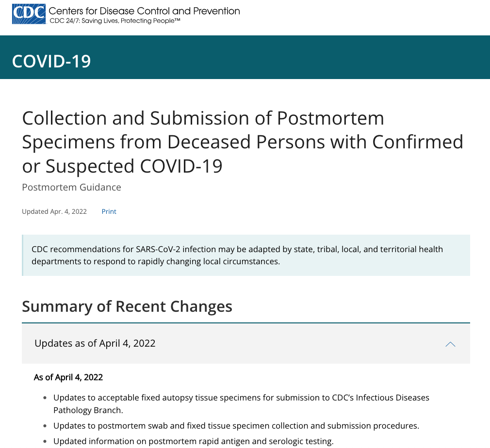Screen dimensions: 490x448
Task: Select the 'Postmortem Guidance' subtitle
Action: coord(72,187)
